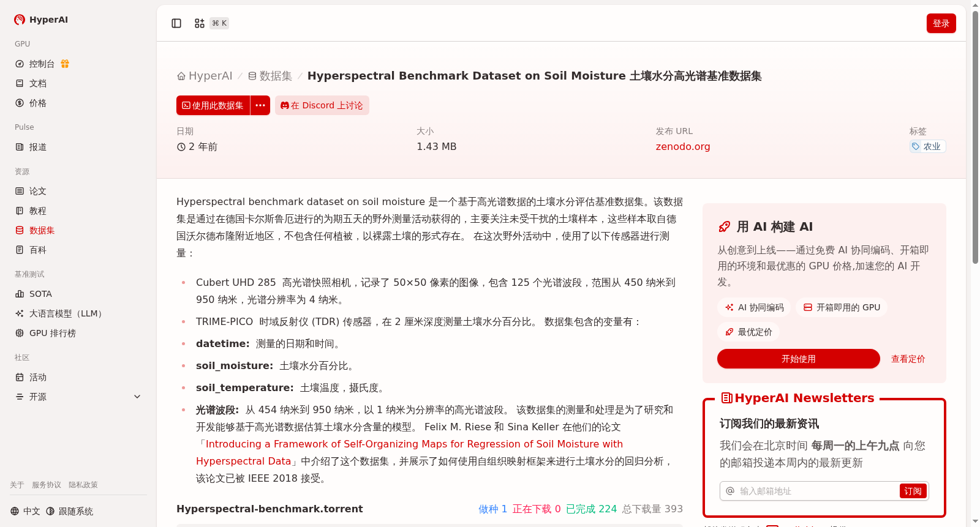
Task: Click the page vertical scrollbar thumb
Action: 975,138
